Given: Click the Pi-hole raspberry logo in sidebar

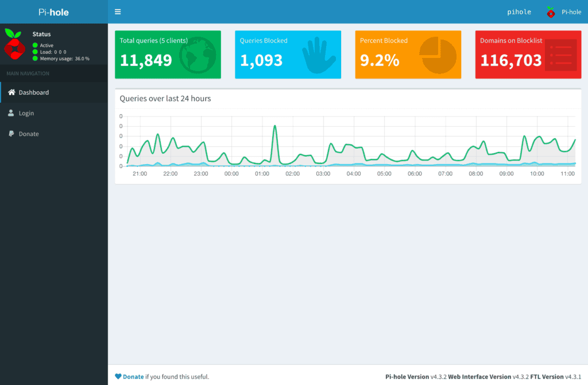Looking at the screenshot, I should click(14, 44).
